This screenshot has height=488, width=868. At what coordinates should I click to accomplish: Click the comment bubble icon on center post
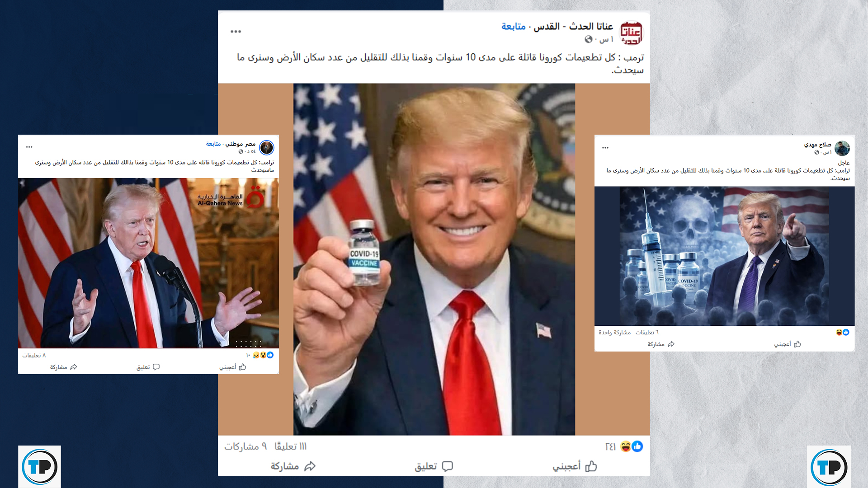tap(447, 466)
